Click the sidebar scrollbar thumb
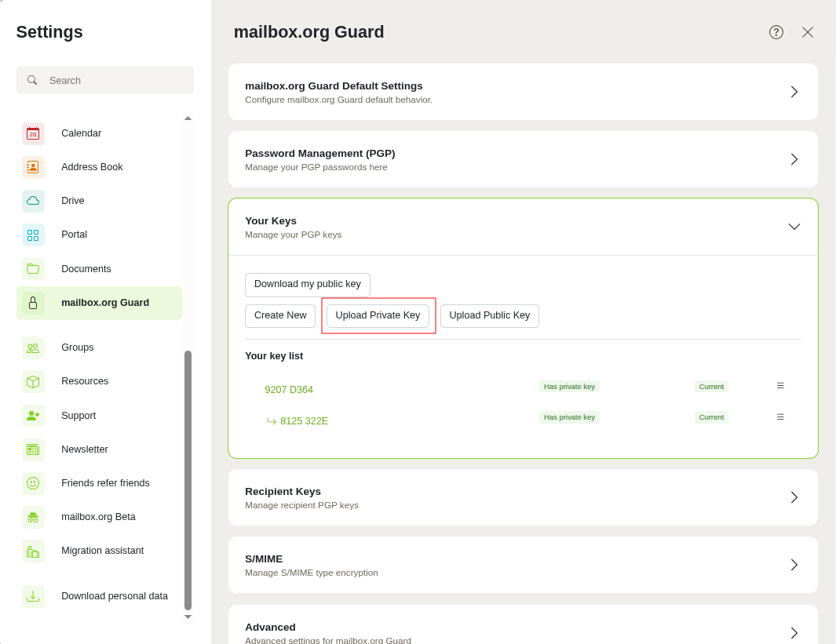 [188, 480]
